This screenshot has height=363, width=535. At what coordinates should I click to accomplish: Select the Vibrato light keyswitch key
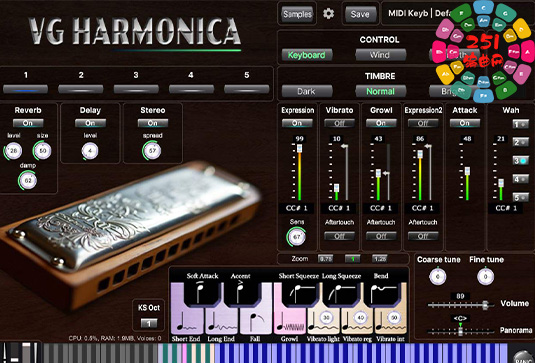[323, 321]
